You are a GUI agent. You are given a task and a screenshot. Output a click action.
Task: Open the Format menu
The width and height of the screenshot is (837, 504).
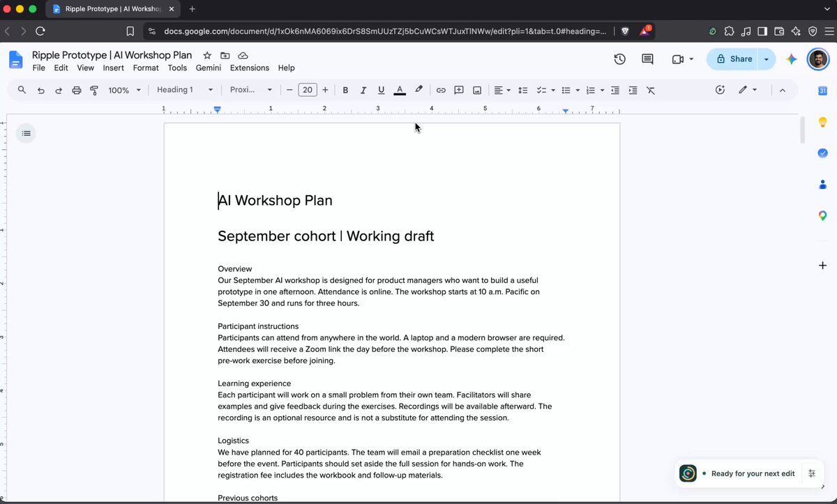[x=146, y=68]
